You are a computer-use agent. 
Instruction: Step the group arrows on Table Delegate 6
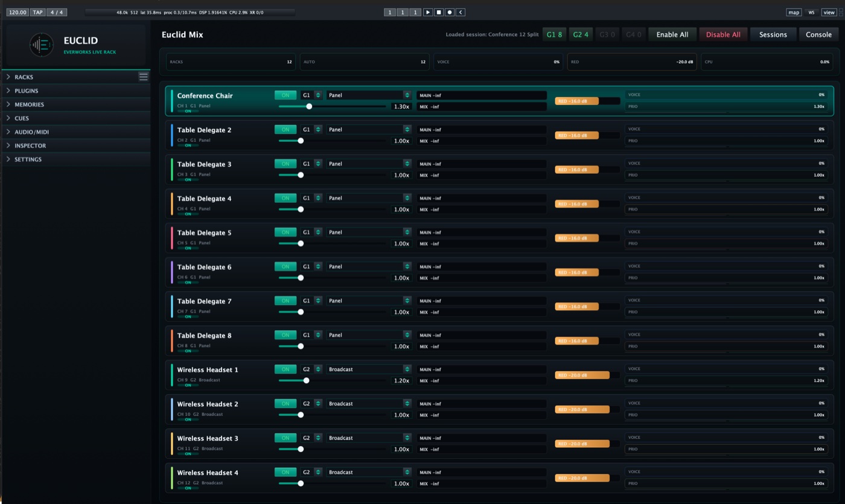[x=318, y=266]
